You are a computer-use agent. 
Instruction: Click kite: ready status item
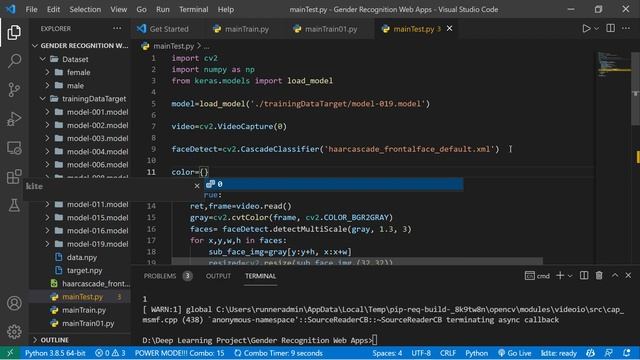click(558, 353)
